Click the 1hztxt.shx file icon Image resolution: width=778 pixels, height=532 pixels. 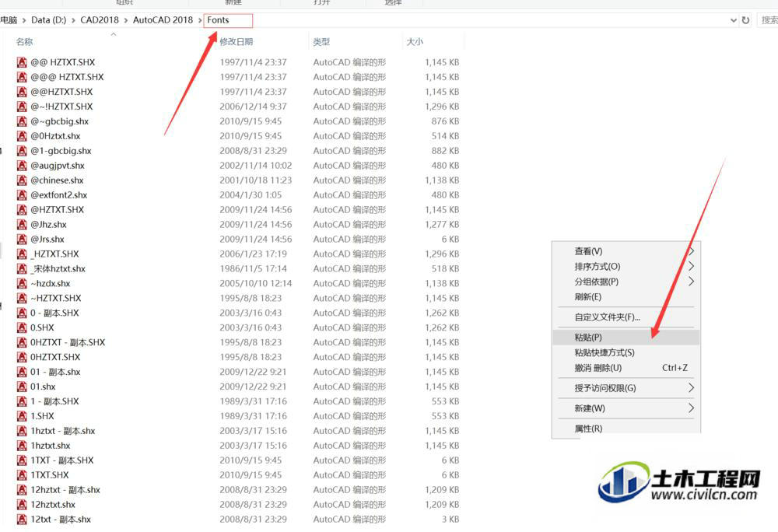[22, 446]
